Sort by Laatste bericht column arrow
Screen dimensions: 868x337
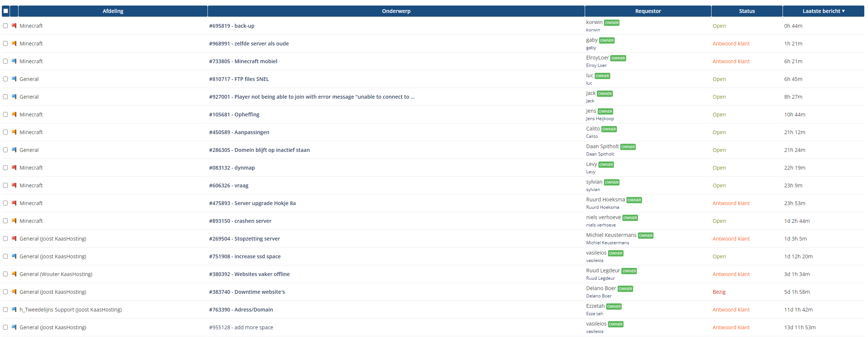[843, 11]
